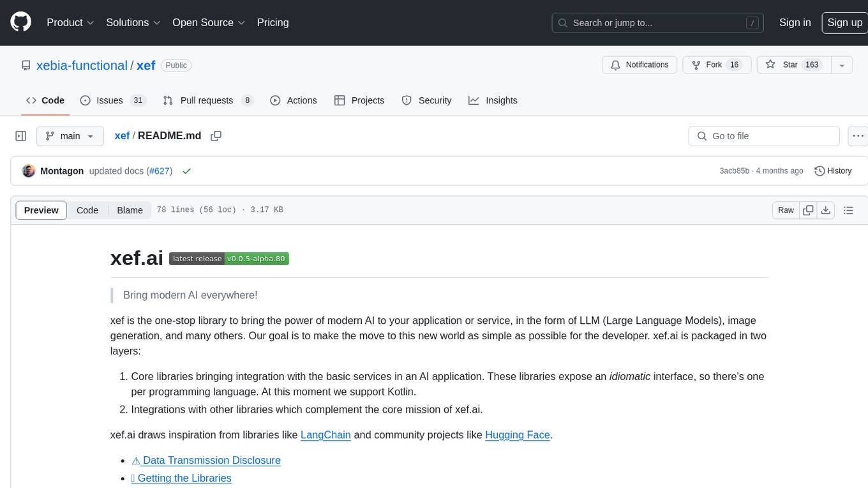Jump to Getting the Libraries section
Viewport: 868px width, 488px height.
click(181, 478)
